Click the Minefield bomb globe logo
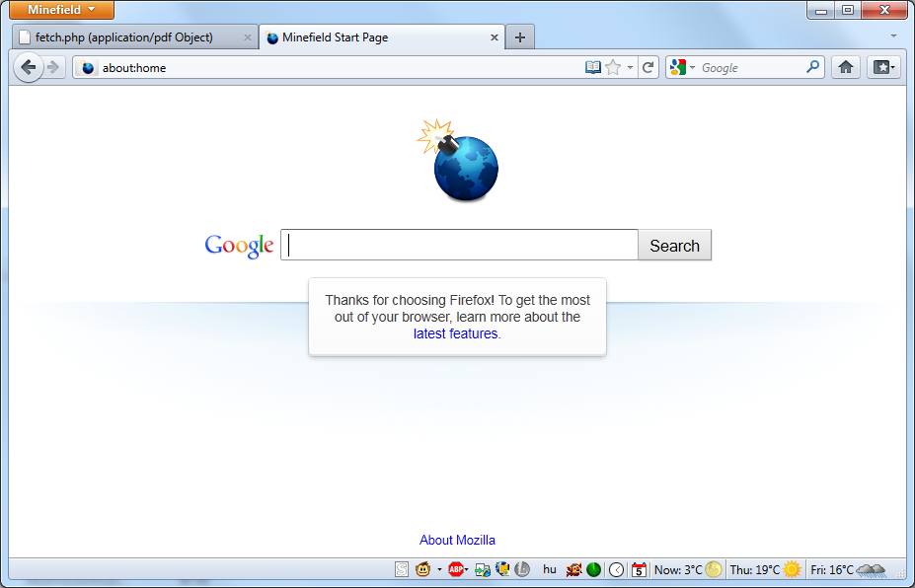 458,161
